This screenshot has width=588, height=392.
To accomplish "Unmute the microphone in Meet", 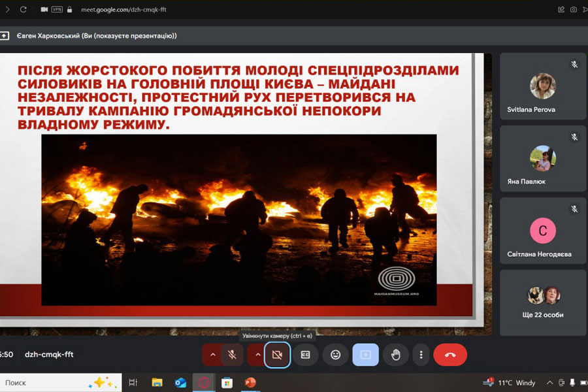I will 231,355.
